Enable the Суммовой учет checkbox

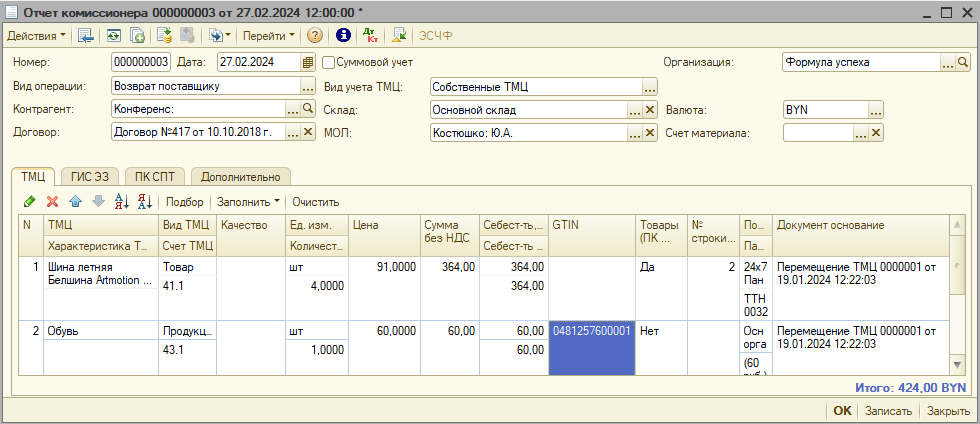click(x=328, y=62)
